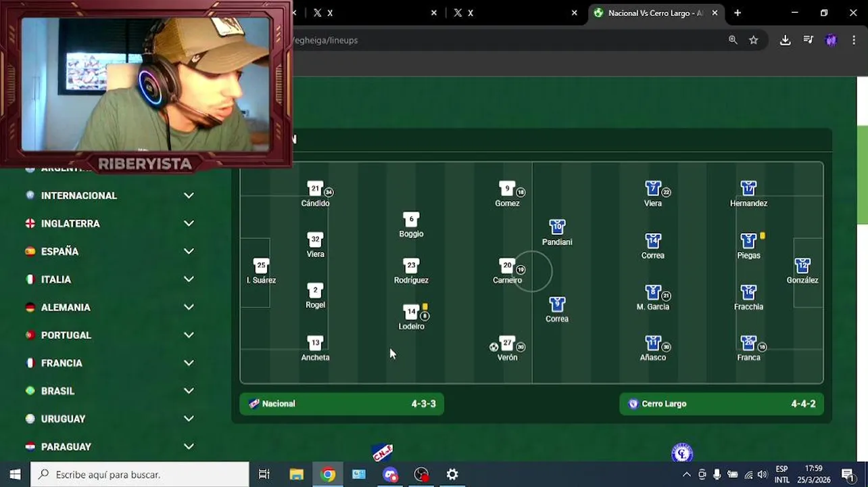Click the Cerro Largo club crest below pitch
This screenshot has height=487, width=868.
682,453
